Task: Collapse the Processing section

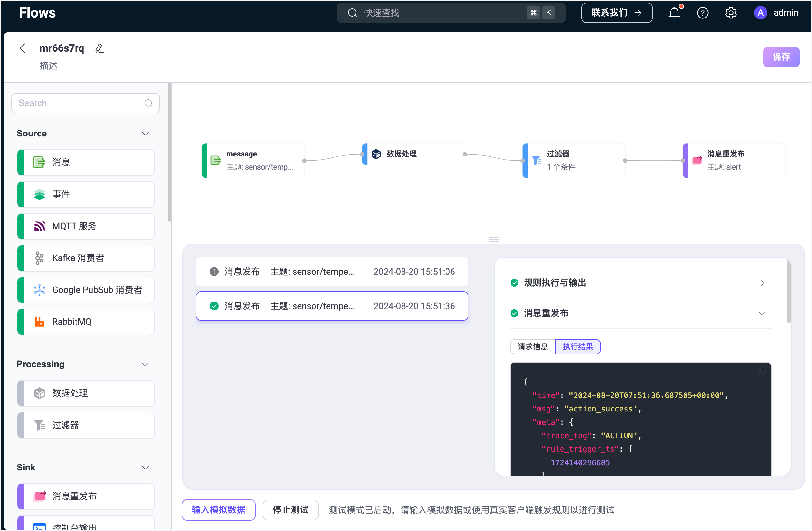Action: [145, 364]
